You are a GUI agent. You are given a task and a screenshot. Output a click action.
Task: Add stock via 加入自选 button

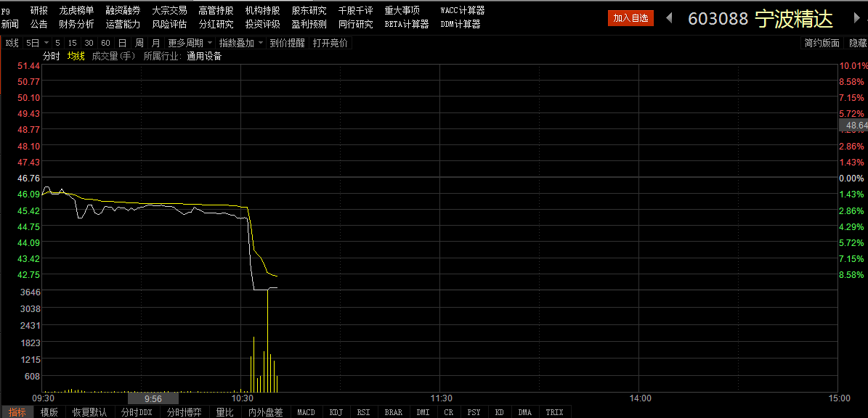point(630,18)
